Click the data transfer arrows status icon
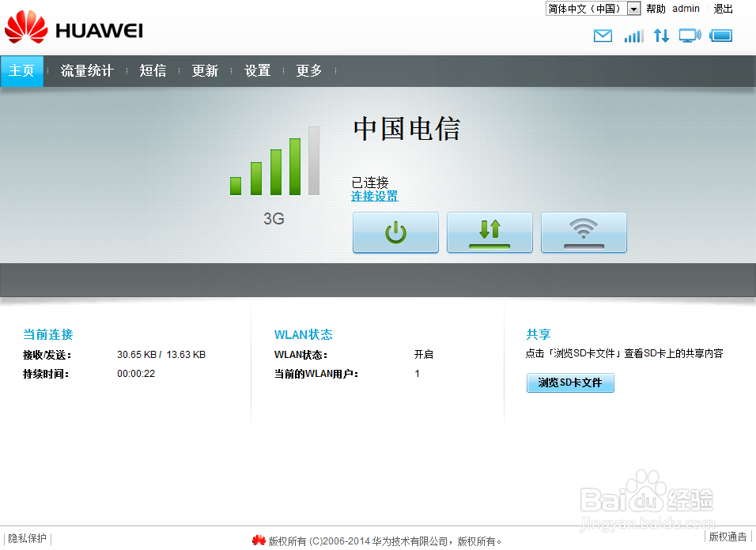This screenshot has width=756, height=550. click(x=661, y=36)
